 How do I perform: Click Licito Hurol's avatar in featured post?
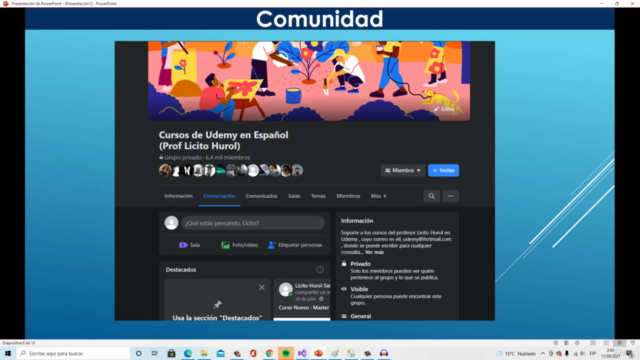(286, 289)
